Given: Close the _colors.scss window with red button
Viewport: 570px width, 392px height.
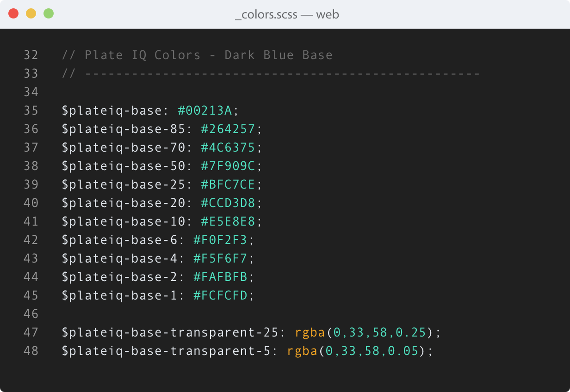Looking at the screenshot, I should 13,14.
